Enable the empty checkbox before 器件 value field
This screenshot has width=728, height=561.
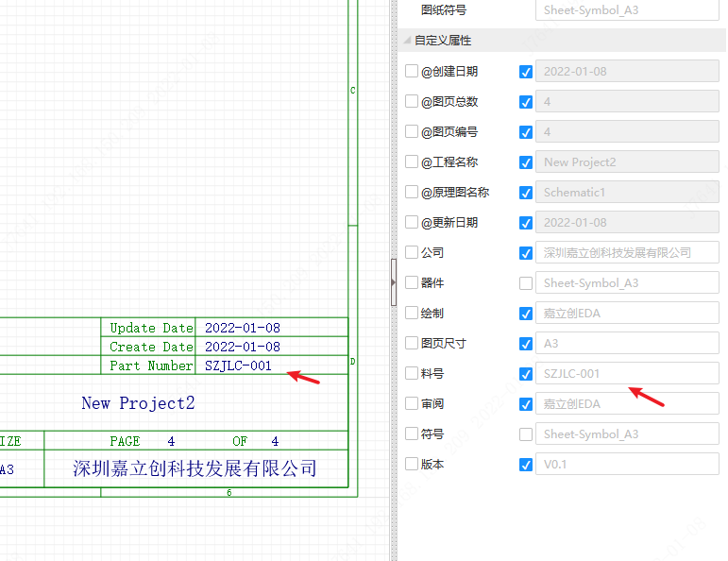(526, 283)
